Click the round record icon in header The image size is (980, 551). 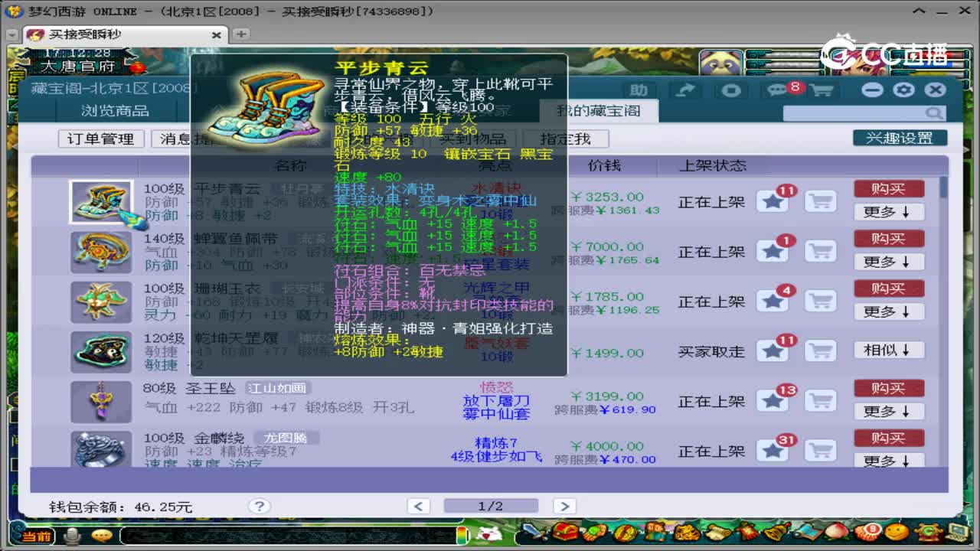coord(731,90)
